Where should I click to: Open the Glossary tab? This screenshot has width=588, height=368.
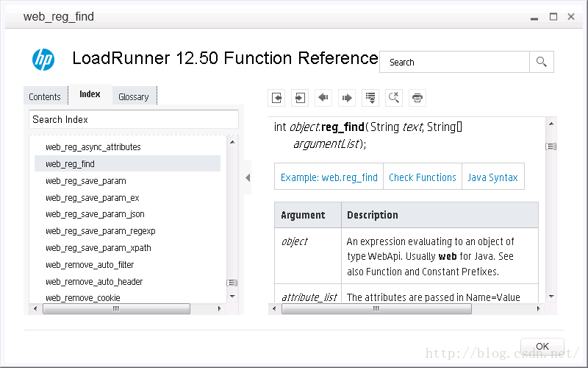pos(134,97)
